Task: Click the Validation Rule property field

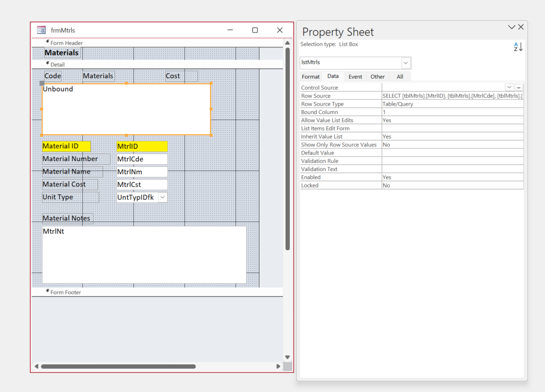Action: pos(452,161)
